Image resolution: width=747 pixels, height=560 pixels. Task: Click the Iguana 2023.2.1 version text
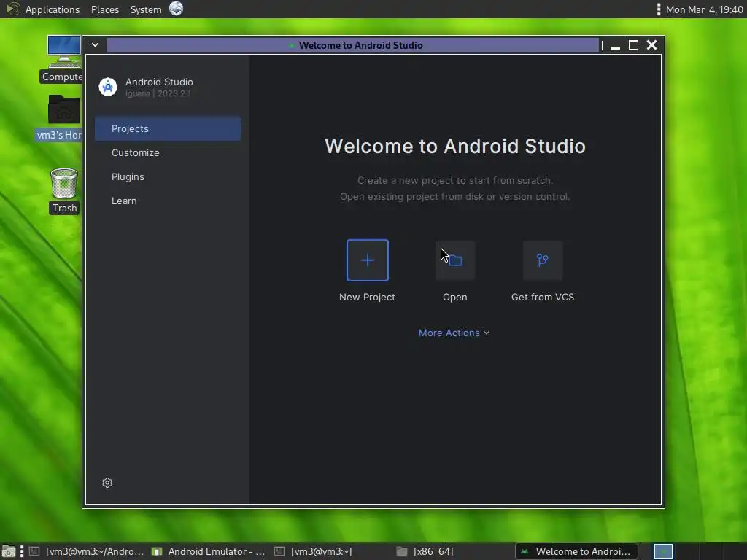click(x=158, y=93)
